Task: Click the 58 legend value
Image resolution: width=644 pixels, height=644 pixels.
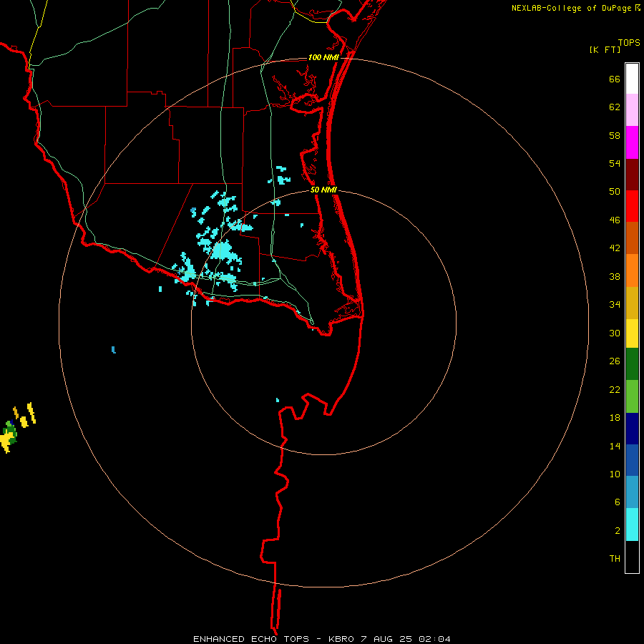Action: (x=615, y=135)
